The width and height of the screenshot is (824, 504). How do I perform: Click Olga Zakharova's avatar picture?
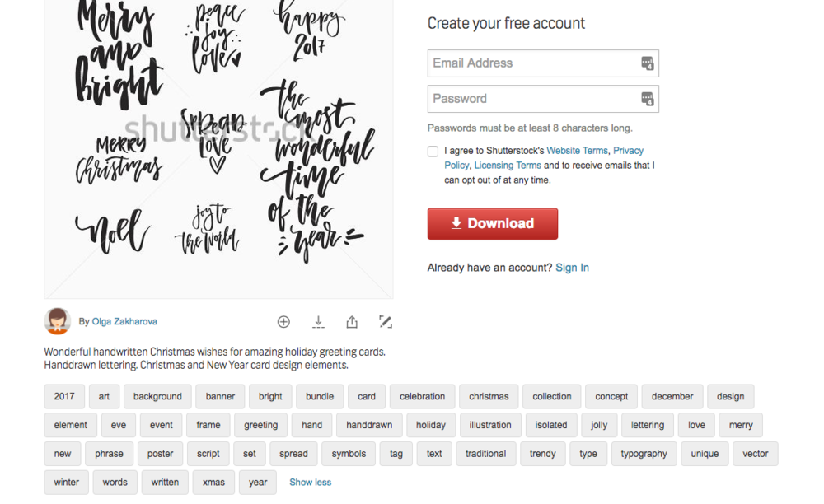58,321
